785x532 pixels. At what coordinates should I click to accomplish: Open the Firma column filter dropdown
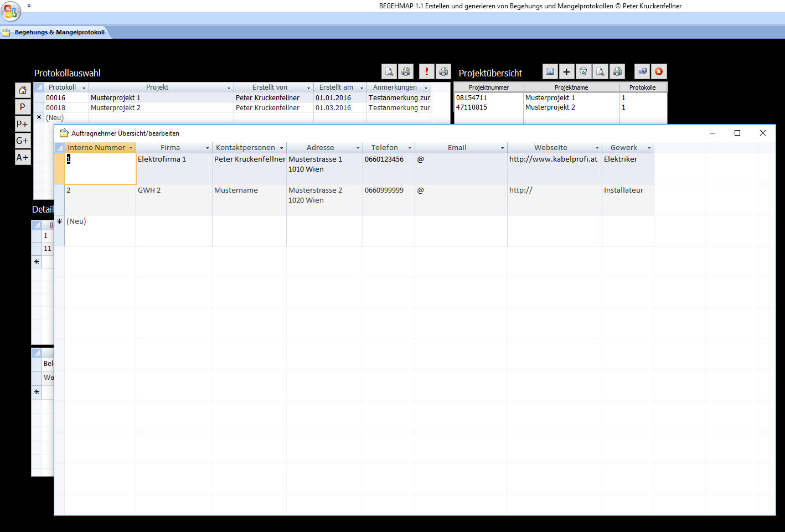(208, 148)
